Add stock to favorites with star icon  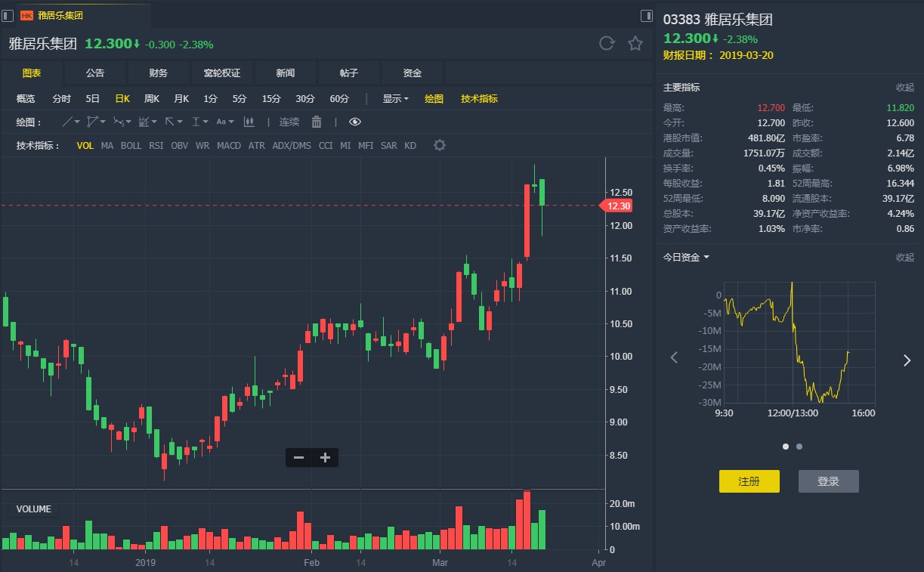click(x=635, y=43)
